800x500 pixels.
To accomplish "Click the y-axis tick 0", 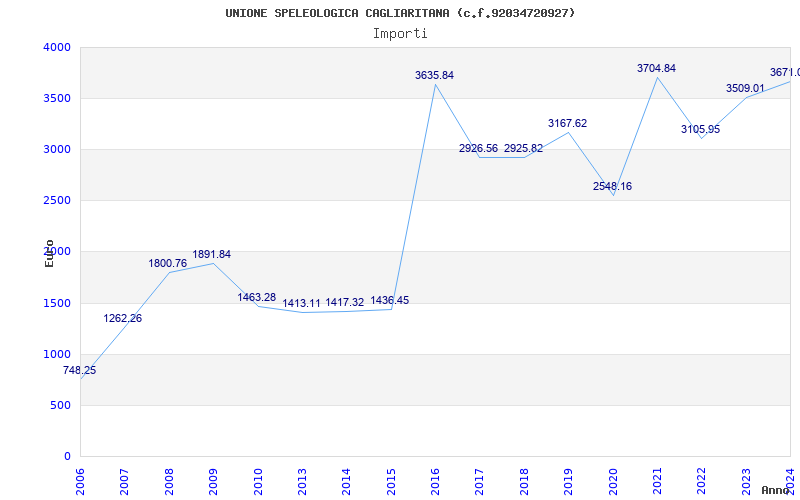I will (x=67, y=457).
